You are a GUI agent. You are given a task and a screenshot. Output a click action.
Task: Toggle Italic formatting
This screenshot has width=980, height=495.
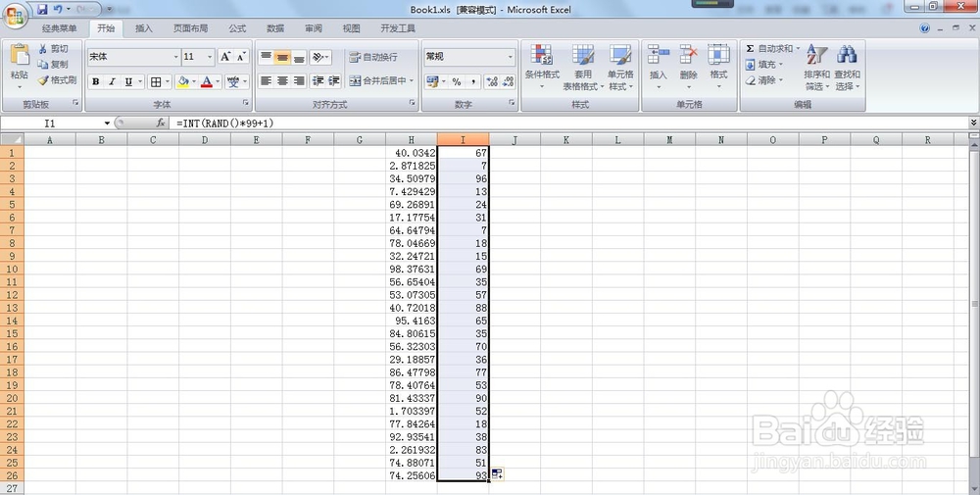[x=112, y=82]
